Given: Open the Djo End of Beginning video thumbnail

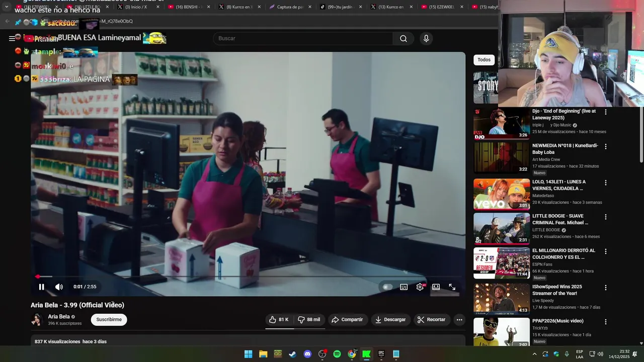Looking at the screenshot, I should pyautogui.click(x=502, y=123).
